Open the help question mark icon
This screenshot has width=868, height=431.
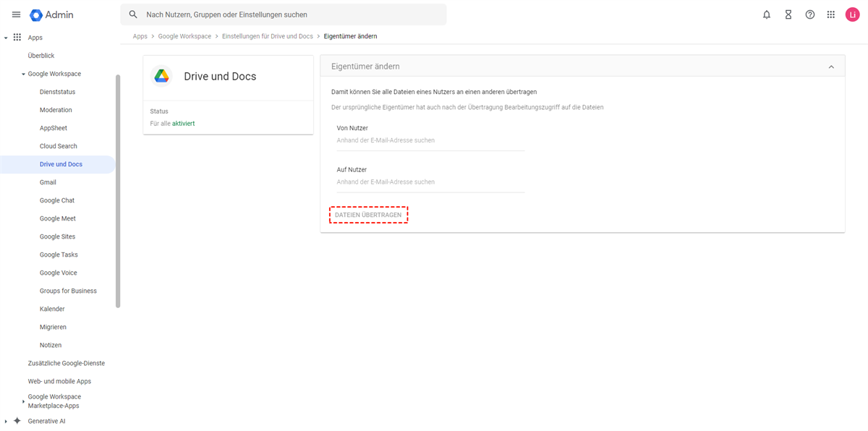[810, 14]
